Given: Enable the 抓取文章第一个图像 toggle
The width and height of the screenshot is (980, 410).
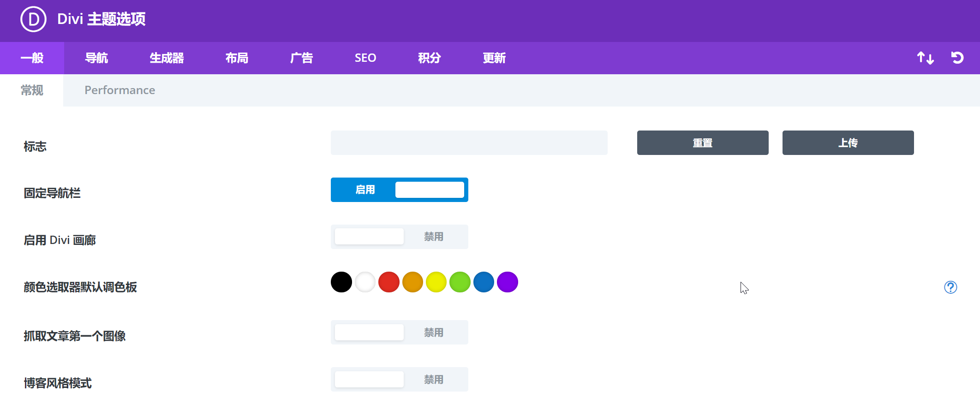Looking at the screenshot, I should tap(400, 333).
